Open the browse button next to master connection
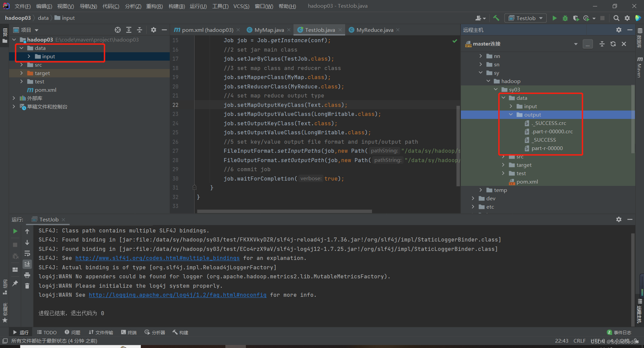The image size is (644, 348). [588, 44]
